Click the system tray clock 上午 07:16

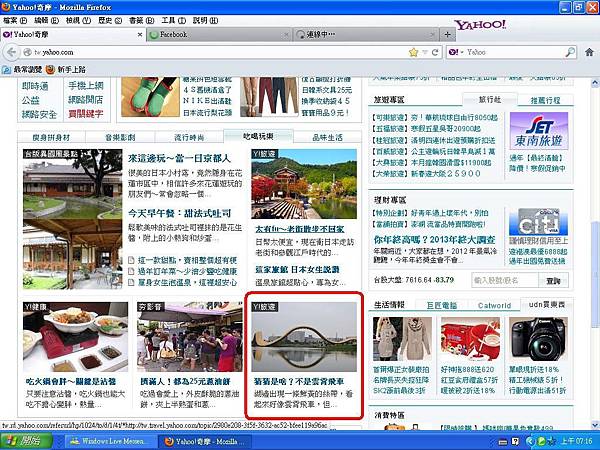point(577,441)
